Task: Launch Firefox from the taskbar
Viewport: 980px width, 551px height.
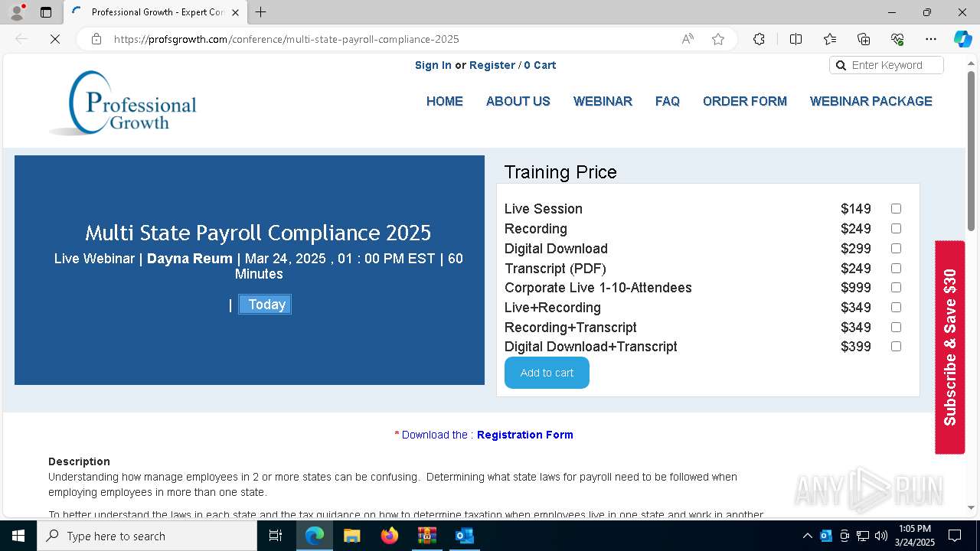Action: (x=390, y=536)
